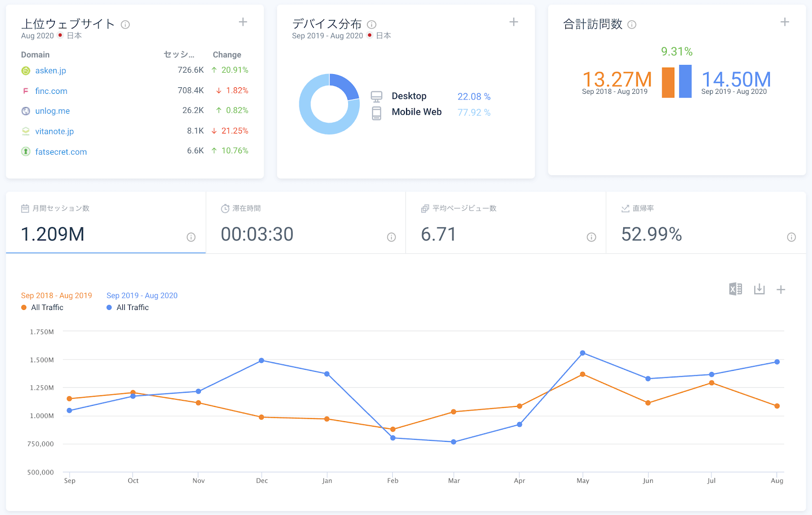Open info tooltip for 平均ページビュー数 metric
The height and width of the screenshot is (515, 812).
click(591, 237)
